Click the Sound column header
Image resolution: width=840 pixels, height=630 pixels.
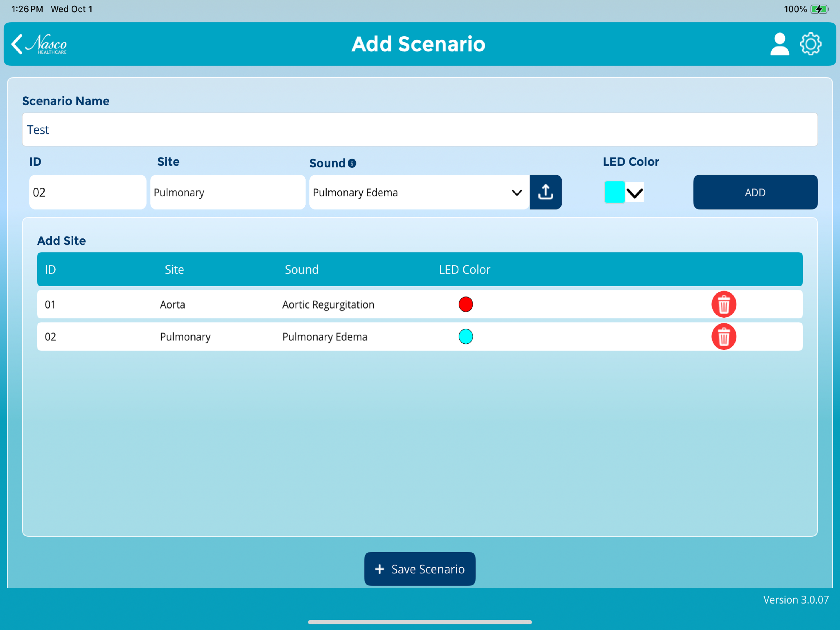(302, 269)
